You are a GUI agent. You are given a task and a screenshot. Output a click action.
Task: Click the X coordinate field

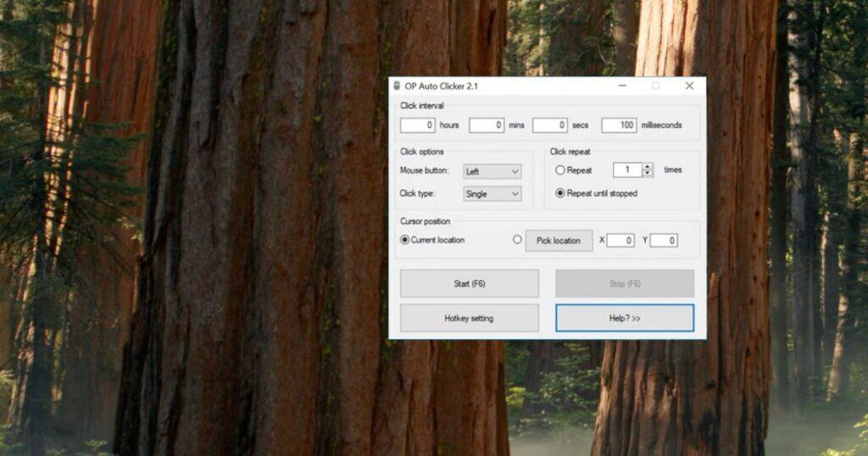coord(620,241)
